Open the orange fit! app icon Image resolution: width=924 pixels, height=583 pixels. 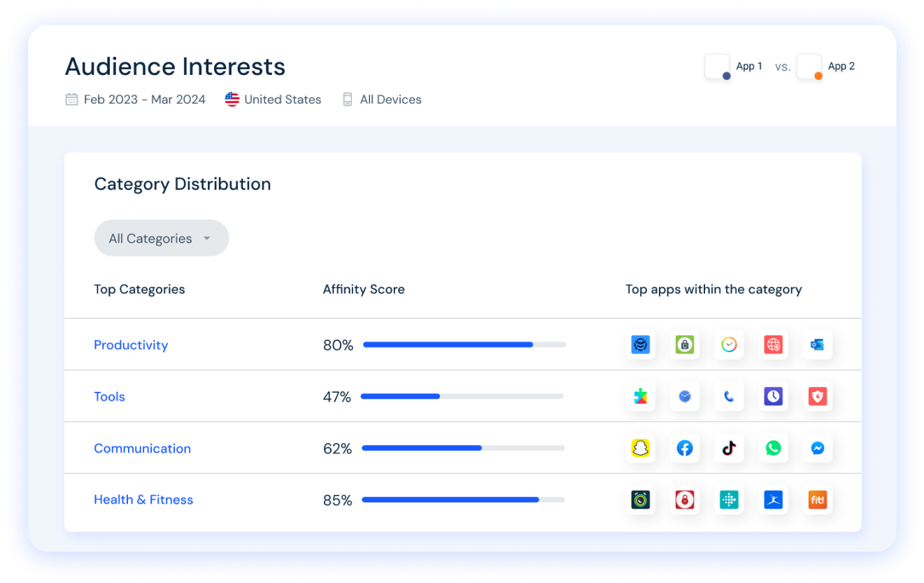(x=818, y=500)
